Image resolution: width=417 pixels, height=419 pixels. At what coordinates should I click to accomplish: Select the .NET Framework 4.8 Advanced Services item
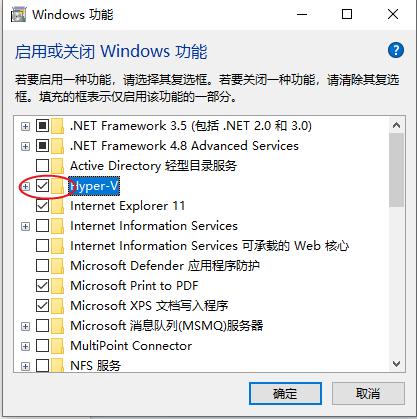(x=184, y=146)
